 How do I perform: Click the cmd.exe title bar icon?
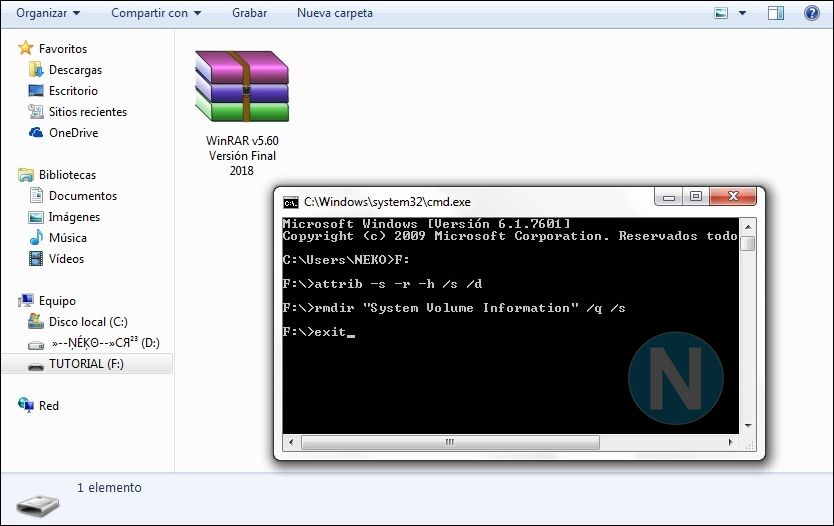(x=290, y=202)
